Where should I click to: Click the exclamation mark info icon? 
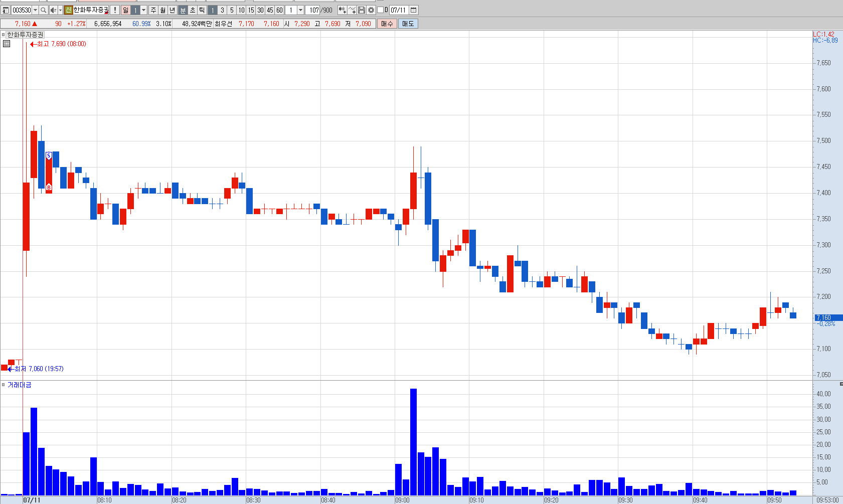tap(115, 10)
